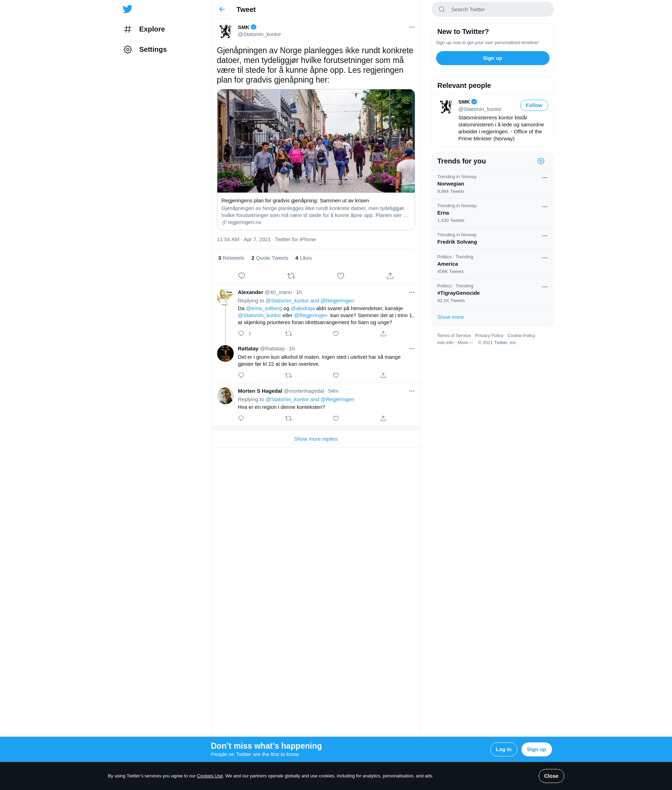Open the Settings gear in sidebar

128,49
